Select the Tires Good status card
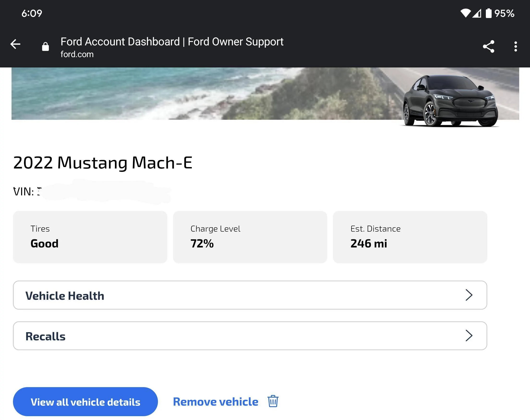The image size is (530, 420). click(90, 237)
